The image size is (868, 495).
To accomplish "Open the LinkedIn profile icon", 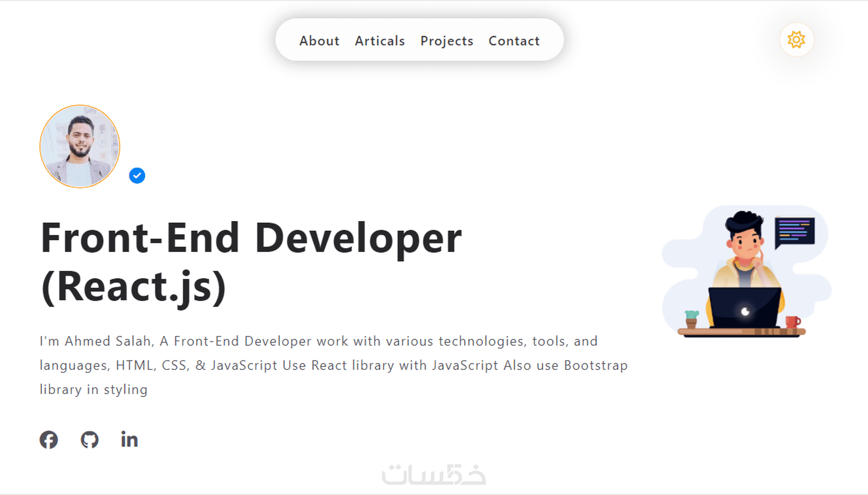I will click(129, 439).
